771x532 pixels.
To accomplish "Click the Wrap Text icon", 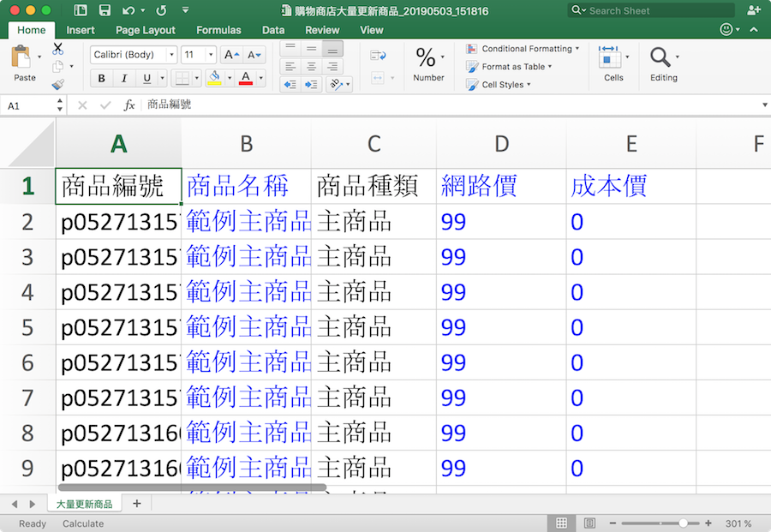I will [x=378, y=55].
